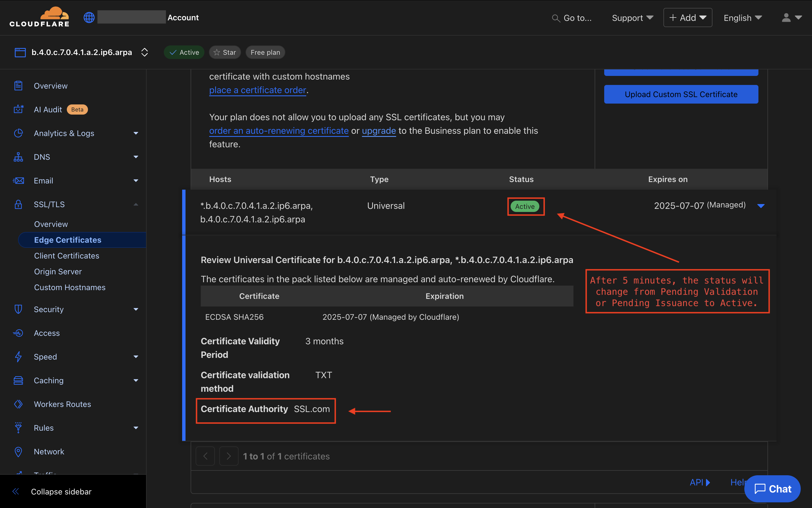Screen dimensions: 812x508
Task: Click the Rules filter icon
Action: (18, 428)
